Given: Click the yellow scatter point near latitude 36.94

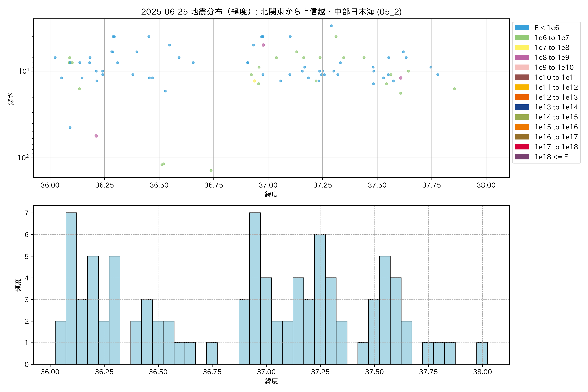Looking at the screenshot, I should [x=254, y=81].
